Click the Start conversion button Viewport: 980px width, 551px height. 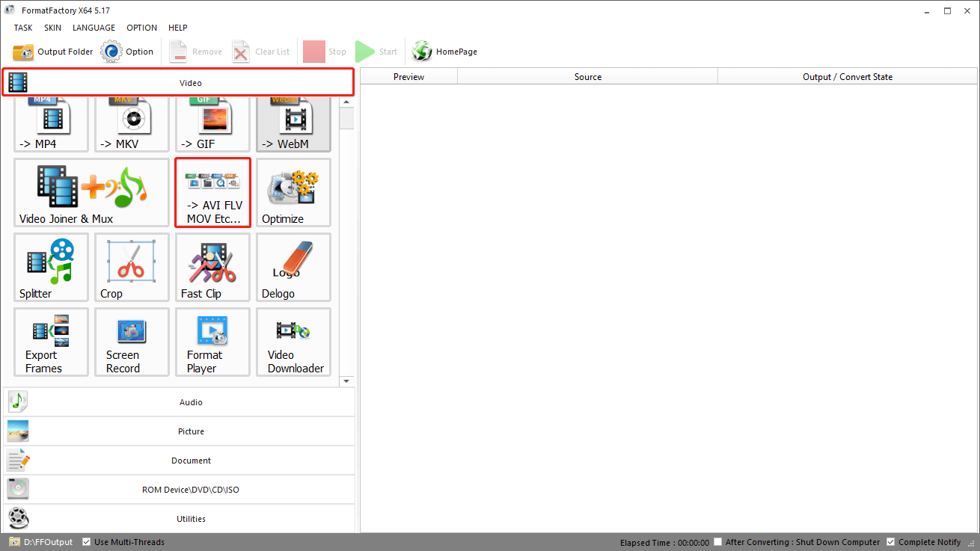tap(376, 52)
